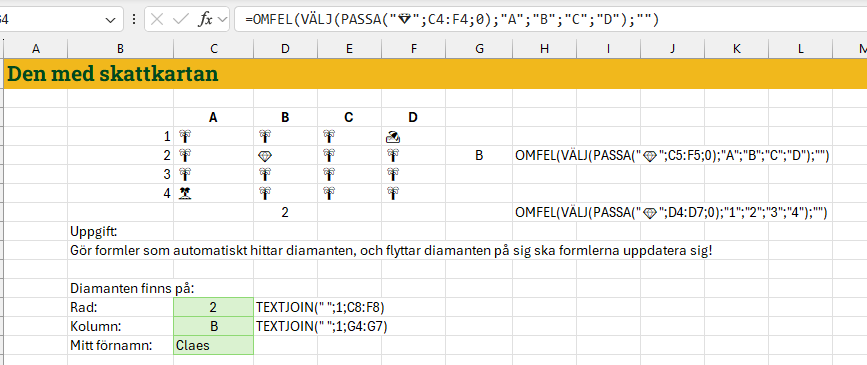Click into the formula bar text

click(x=452, y=20)
